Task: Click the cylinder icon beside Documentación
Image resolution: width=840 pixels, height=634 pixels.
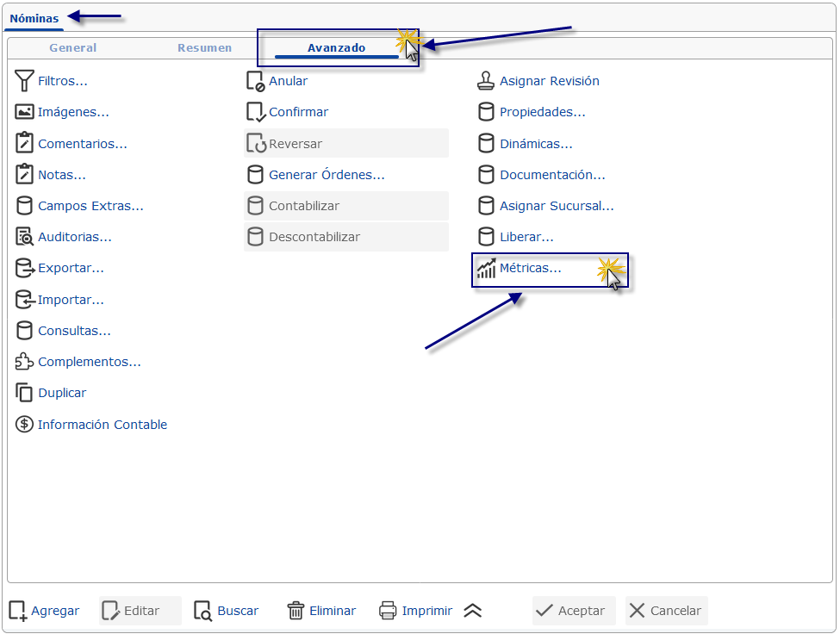Action: click(486, 175)
